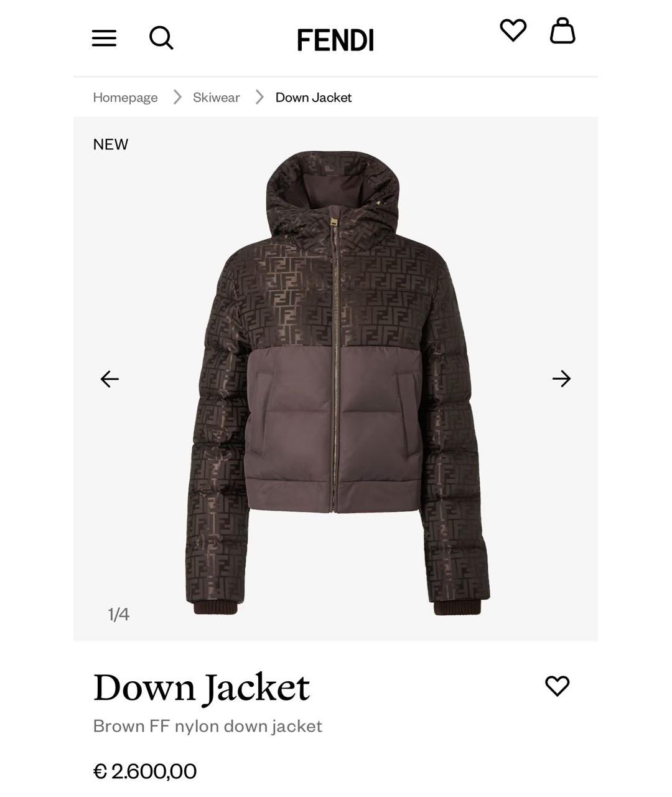Select the Down Jacket product title

coord(201,687)
